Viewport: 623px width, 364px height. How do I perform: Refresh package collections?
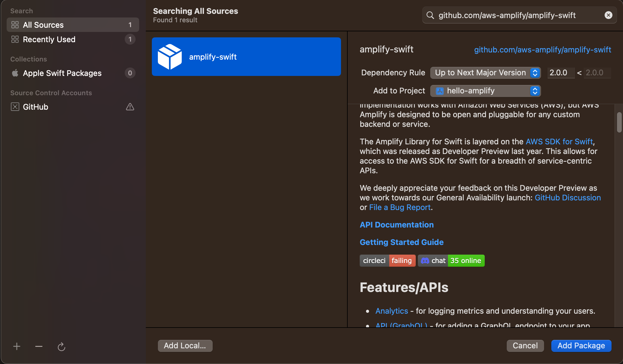pyautogui.click(x=61, y=347)
